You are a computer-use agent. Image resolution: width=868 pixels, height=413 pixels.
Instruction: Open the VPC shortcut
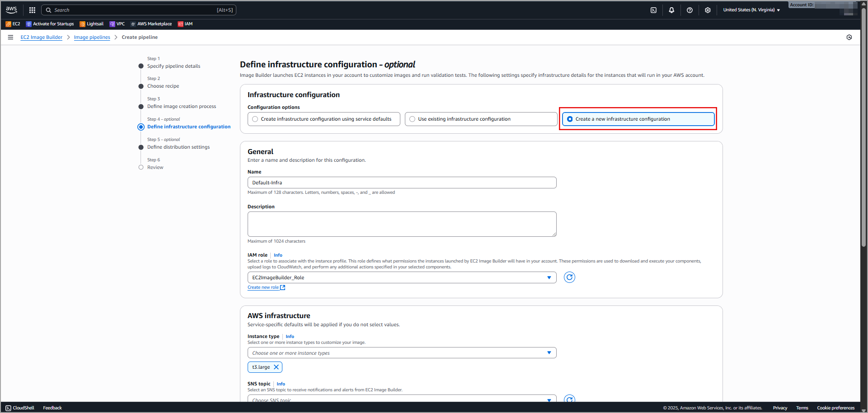[x=117, y=24]
